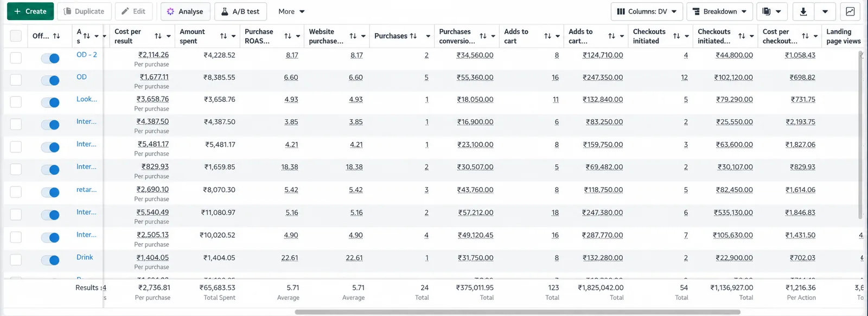Screen dimensions: 868x316
Task: Sort by Checkouts initiated value arrows
Action: [x=742, y=36]
